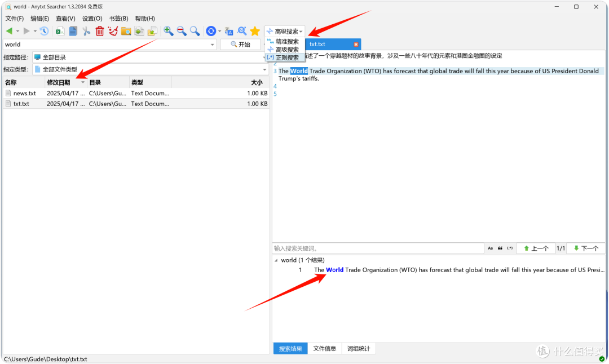609x364 pixels.
Task: Select the news.txt file row
Action: [136, 94]
